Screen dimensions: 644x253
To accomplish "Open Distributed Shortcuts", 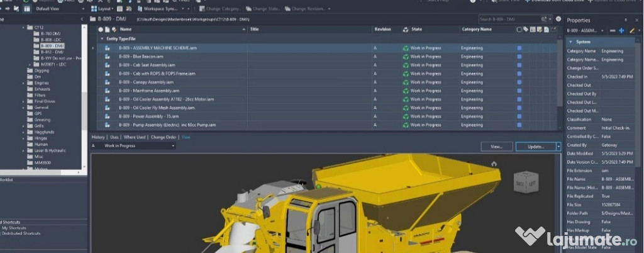I will coord(21,233).
